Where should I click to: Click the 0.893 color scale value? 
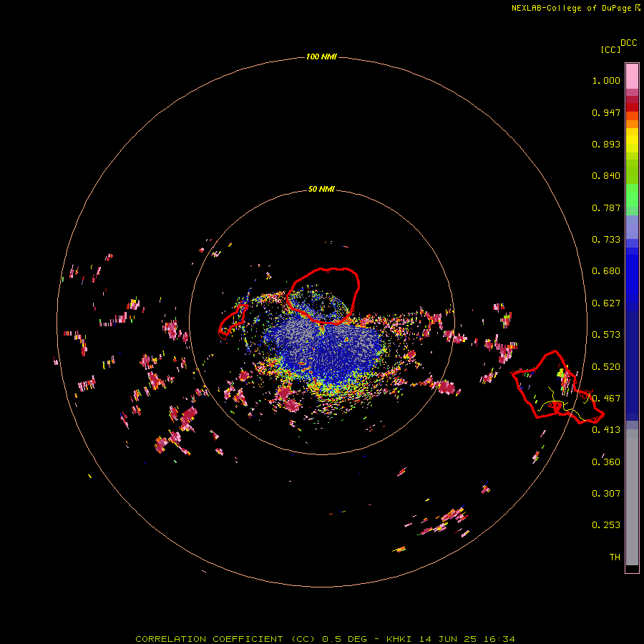point(606,144)
